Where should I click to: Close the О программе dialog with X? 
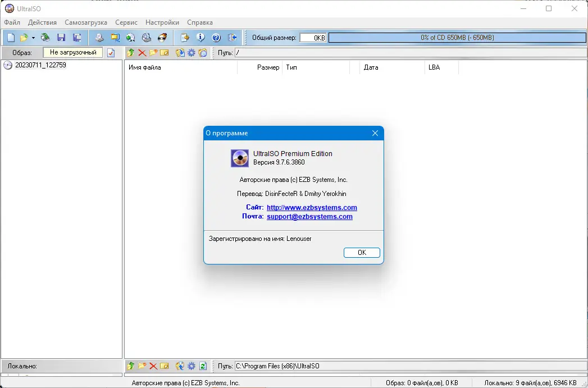tap(375, 133)
